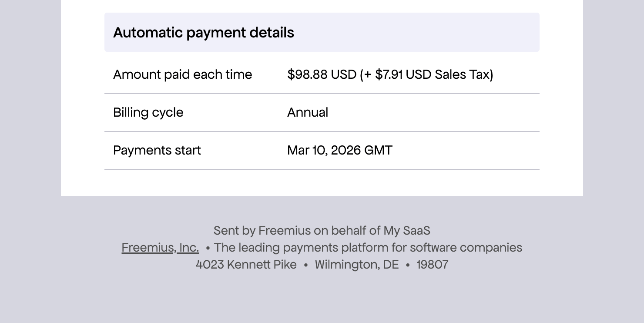
Task: Select the Payments start label
Action: click(157, 151)
